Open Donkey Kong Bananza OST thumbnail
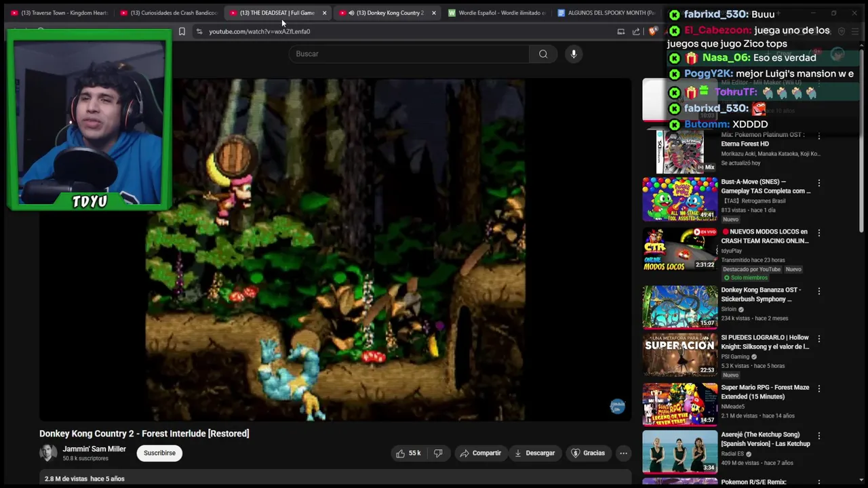868x488 pixels. 679,307
